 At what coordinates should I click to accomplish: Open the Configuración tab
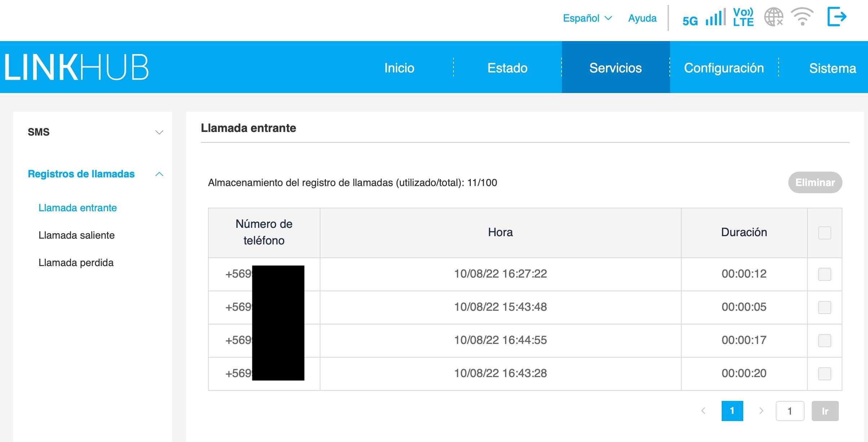pyautogui.click(x=724, y=68)
